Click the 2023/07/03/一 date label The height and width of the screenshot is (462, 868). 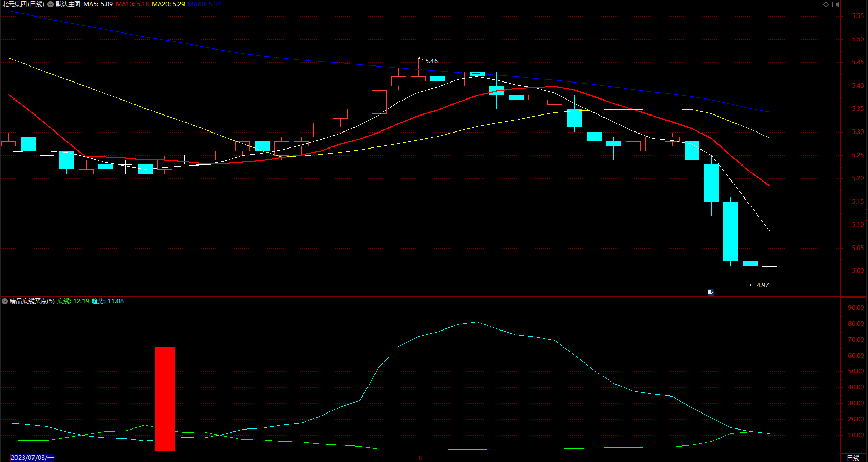pyautogui.click(x=31, y=458)
